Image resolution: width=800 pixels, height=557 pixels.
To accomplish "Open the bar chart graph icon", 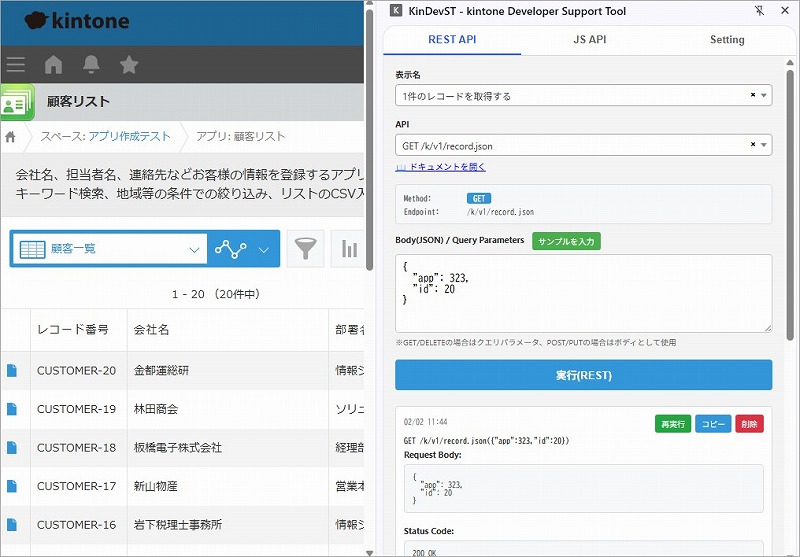I will click(x=349, y=249).
